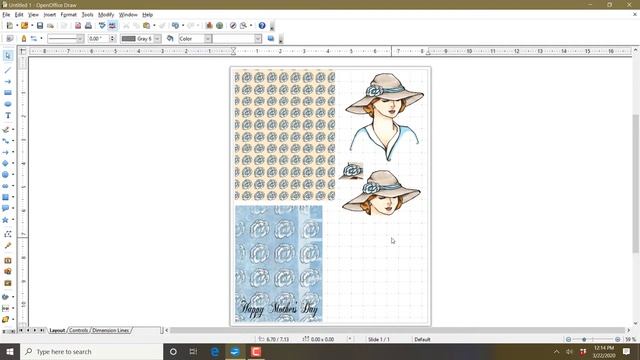Open the Alignment tool
Screen dimensions: 640x360
pos(5,309)
